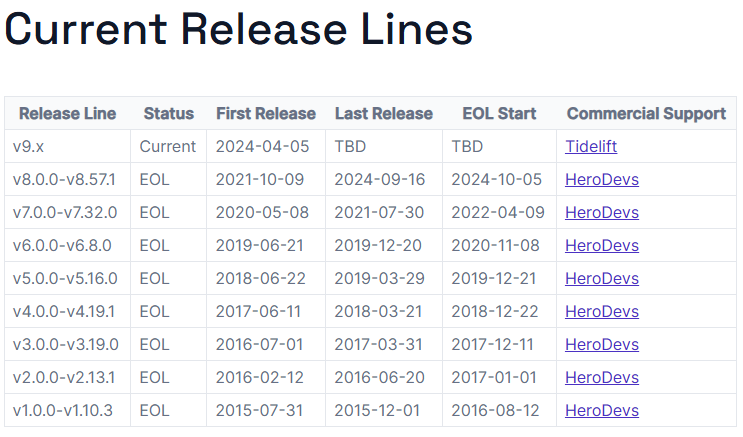Click the Last Release column header
The image size is (743, 437).
click(x=383, y=114)
